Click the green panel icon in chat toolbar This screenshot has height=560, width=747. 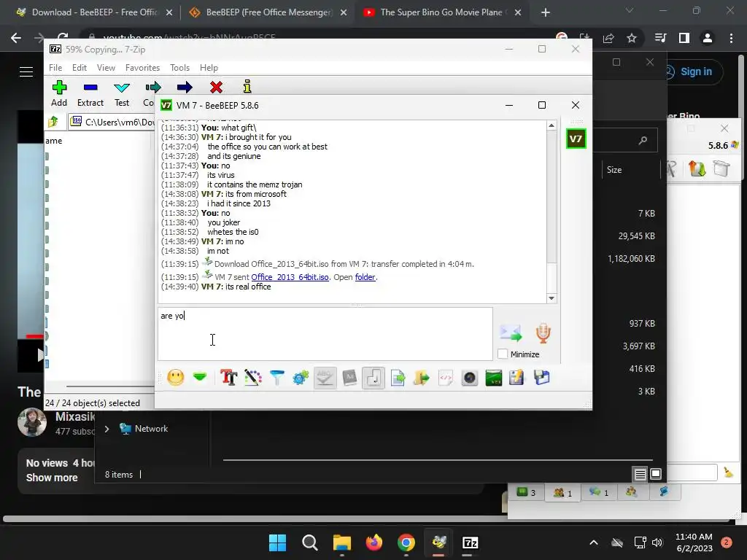pyautogui.click(x=494, y=378)
